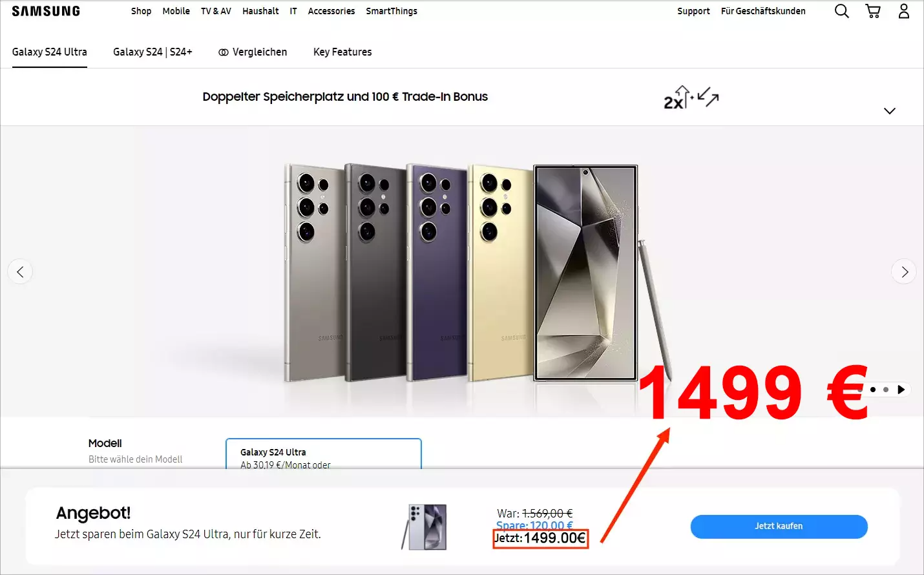The image size is (924, 575).
Task: Click the phone thumbnail in offer banner
Action: pos(425,527)
